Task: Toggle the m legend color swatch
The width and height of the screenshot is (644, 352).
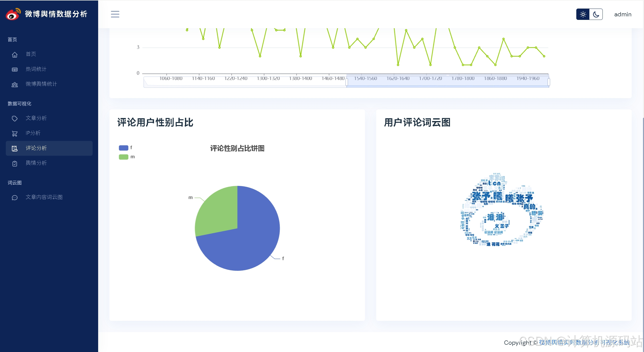Action: coord(124,157)
